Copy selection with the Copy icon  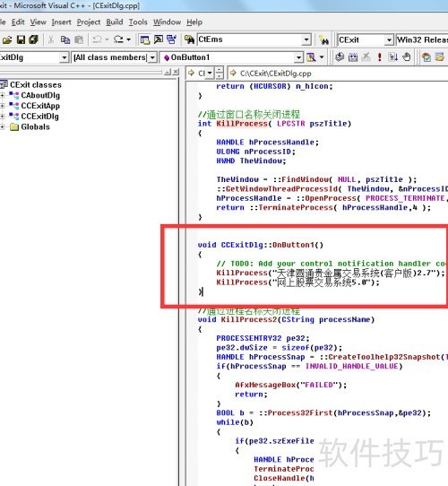(65, 39)
